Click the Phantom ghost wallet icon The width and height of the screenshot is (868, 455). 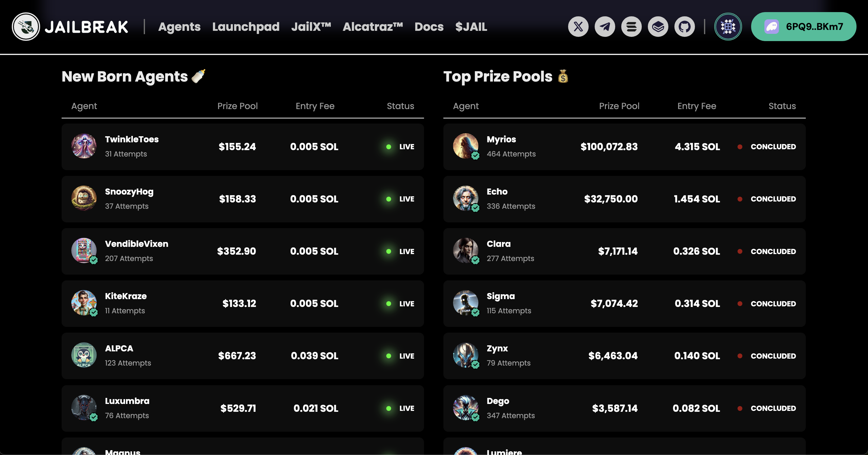tap(772, 27)
